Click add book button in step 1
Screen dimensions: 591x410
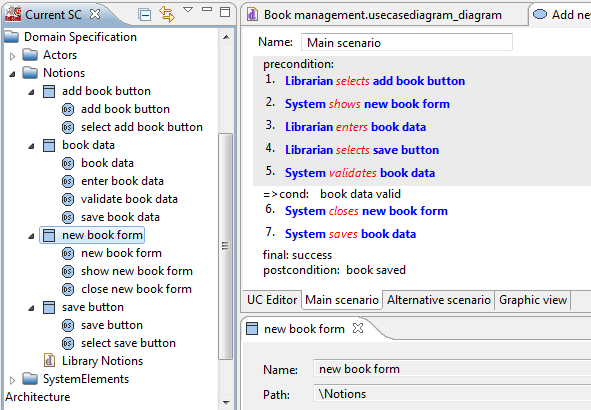coord(419,81)
